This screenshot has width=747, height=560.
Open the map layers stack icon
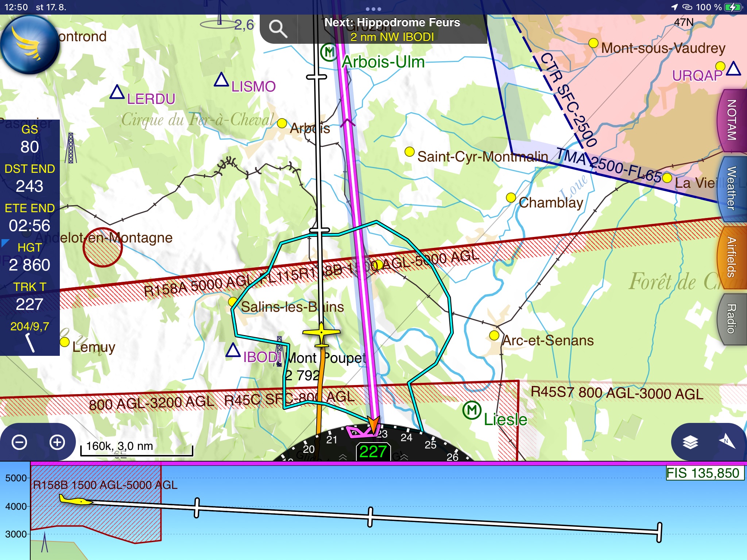[690, 442]
